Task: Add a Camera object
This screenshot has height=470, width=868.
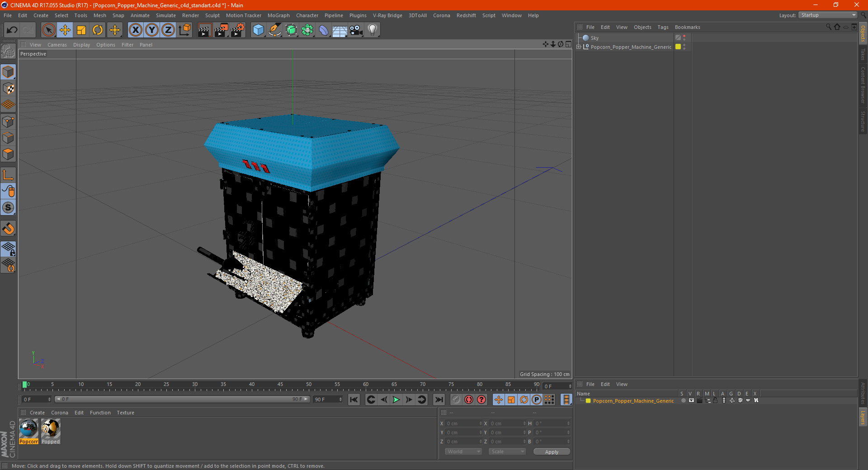Action: (x=356, y=30)
